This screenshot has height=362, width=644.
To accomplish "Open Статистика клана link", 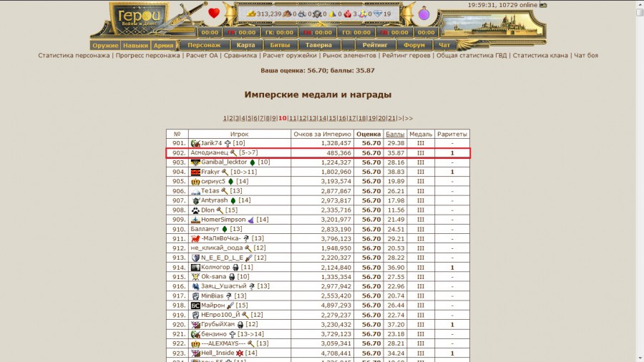I will click(x=540, y=55).
